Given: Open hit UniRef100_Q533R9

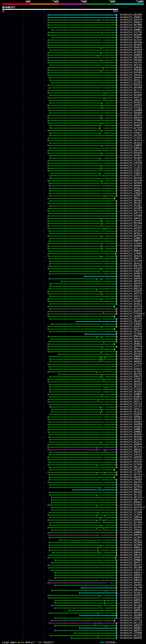Looking at the screenshot, I should click(131, 15).
